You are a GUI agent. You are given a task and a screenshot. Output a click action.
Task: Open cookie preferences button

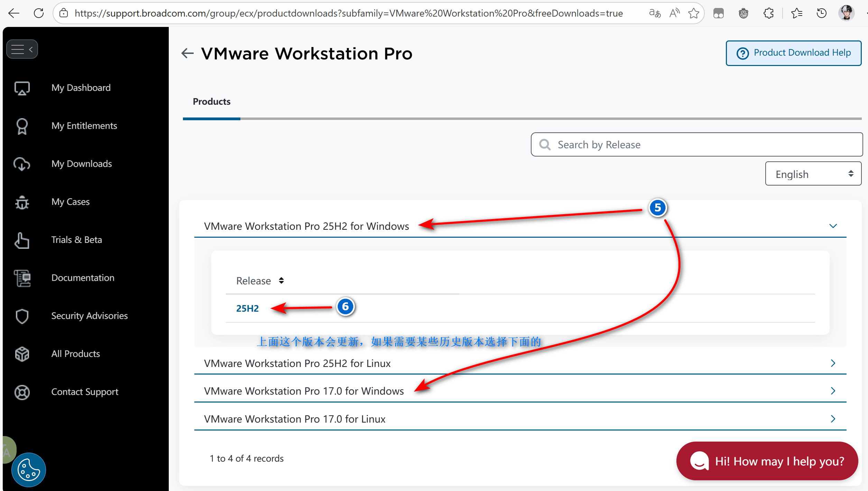(x=28, y=470)
